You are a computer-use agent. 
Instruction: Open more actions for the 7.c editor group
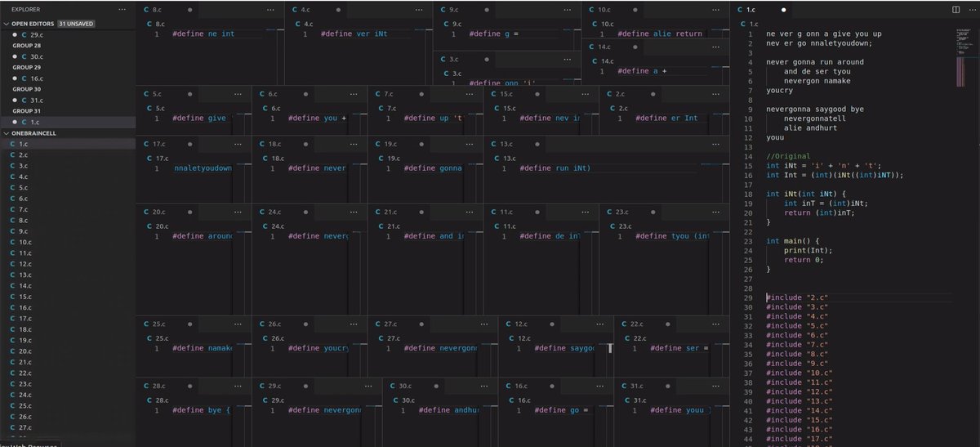pos(470,94)
